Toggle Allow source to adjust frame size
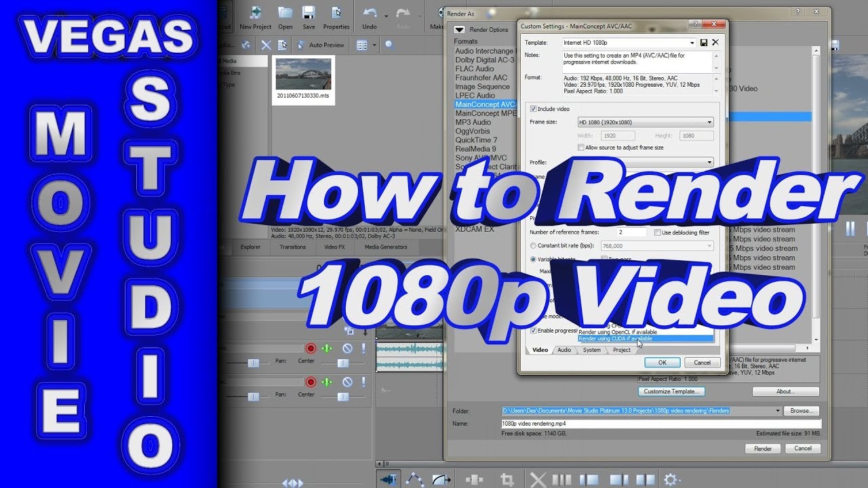This screenshot has width=868, height=488. [x=580, y=147]
